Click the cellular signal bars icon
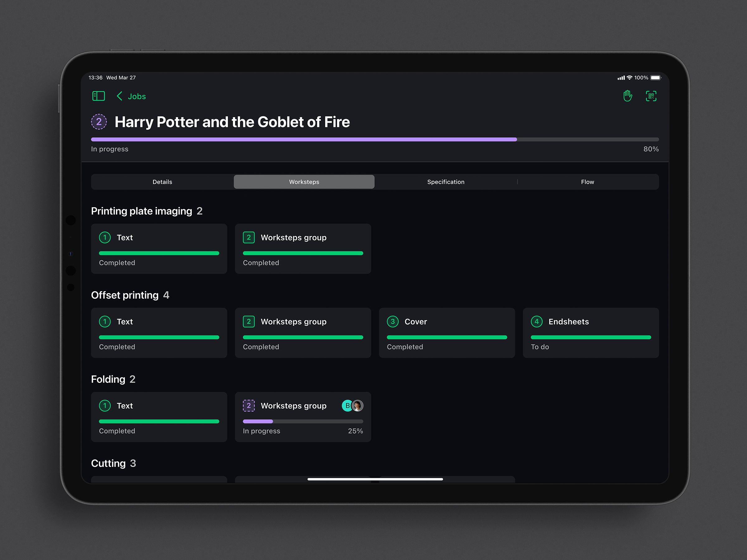Image resolution: width=747 pixels, height=560 pixels. click(x=621, y=78)
